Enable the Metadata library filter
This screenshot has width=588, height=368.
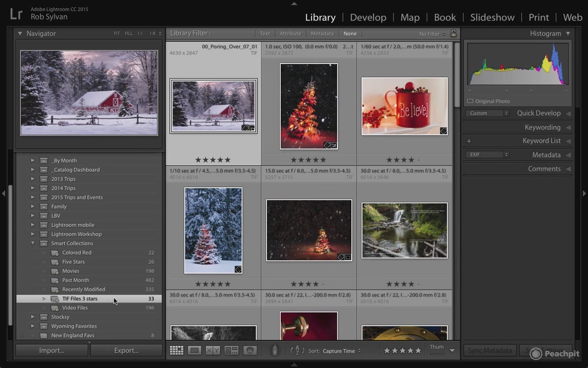coord(322,33)
